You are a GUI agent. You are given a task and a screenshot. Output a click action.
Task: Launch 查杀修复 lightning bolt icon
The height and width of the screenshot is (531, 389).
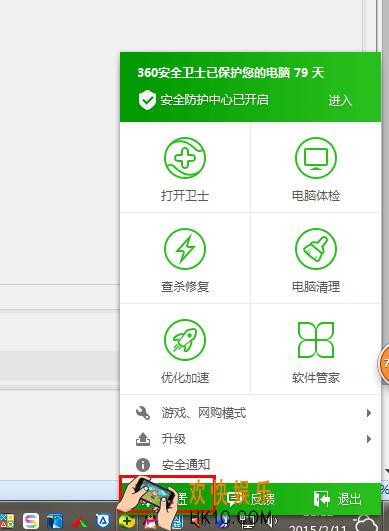(x=185, y=249)
